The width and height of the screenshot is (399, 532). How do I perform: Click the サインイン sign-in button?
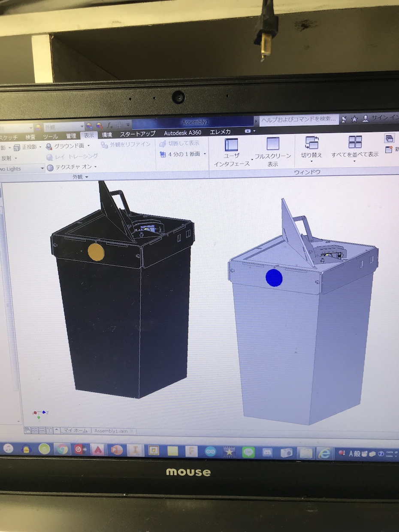click(x=380, y=118)
